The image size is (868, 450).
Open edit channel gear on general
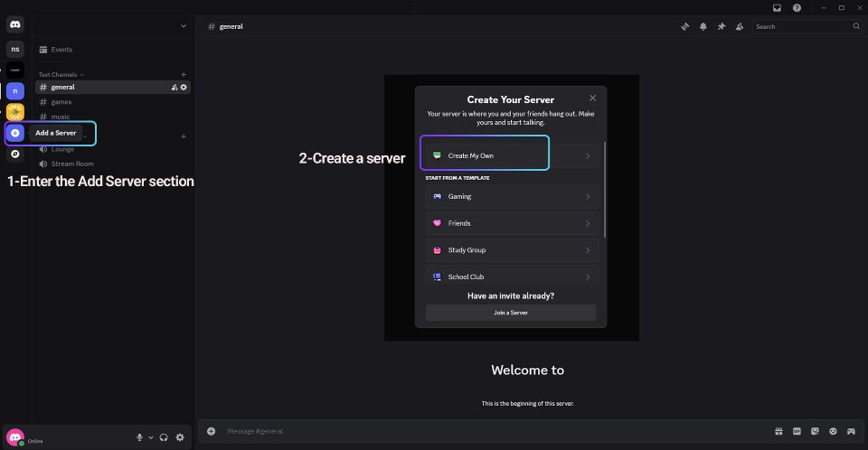pyautogui.click(x=184, y=88)
